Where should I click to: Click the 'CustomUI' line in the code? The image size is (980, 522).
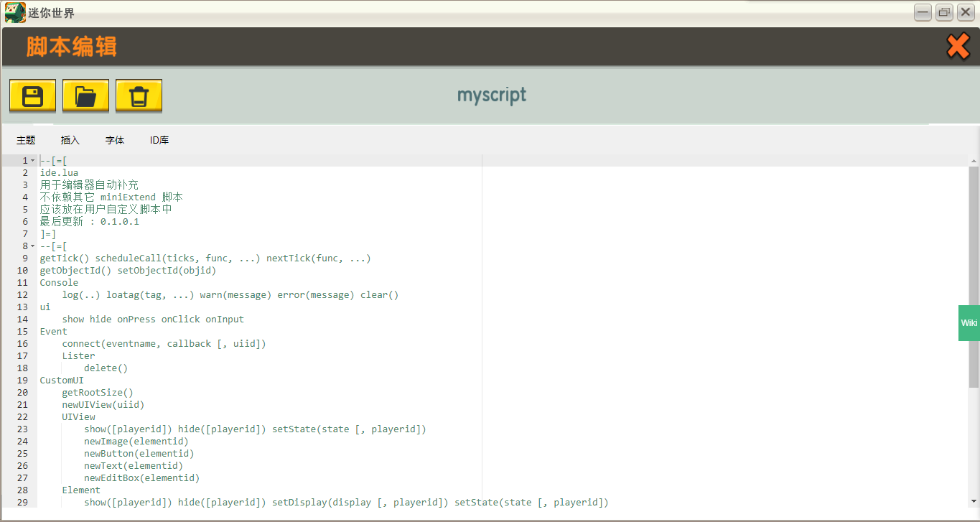[x=62, y=381]
